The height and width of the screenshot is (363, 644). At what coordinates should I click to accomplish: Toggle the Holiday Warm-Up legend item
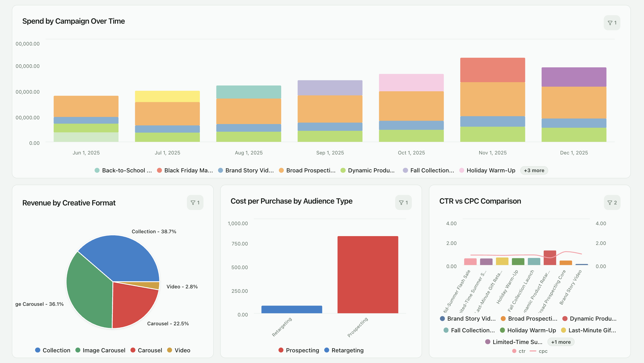491,170
